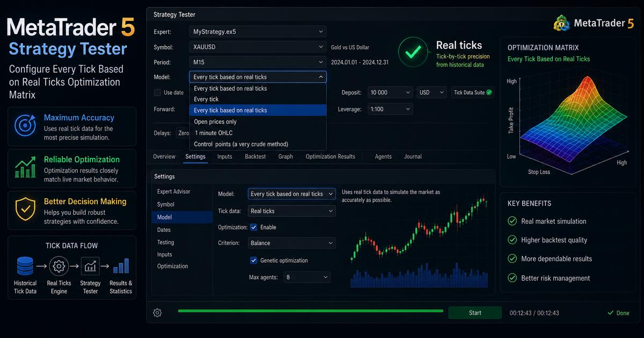644x338 pixels.
Task: Collapse the top Model dropdown
Action: [258, 77]
